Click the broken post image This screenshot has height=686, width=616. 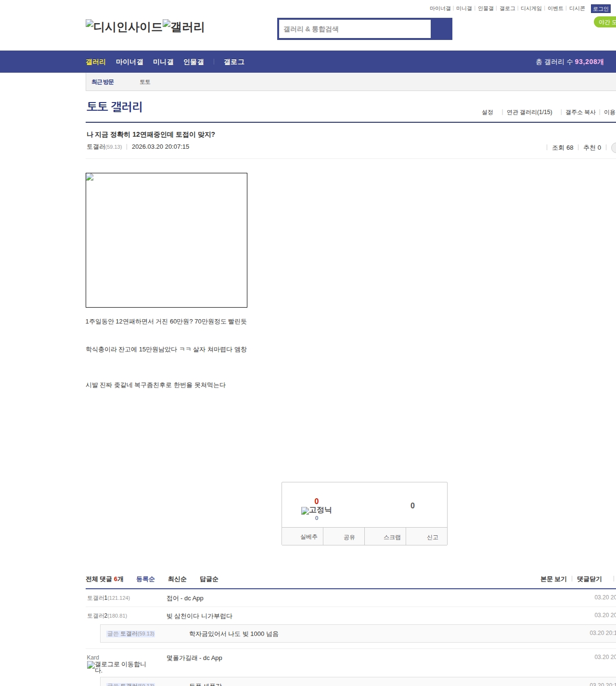pyautogui.click(x=166, y=240)
